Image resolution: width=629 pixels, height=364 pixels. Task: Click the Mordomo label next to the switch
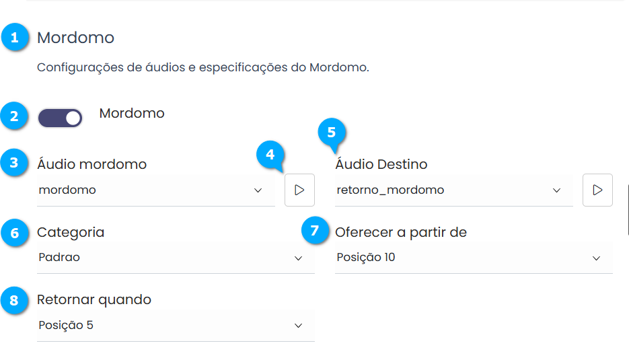[x=132, y=113]
